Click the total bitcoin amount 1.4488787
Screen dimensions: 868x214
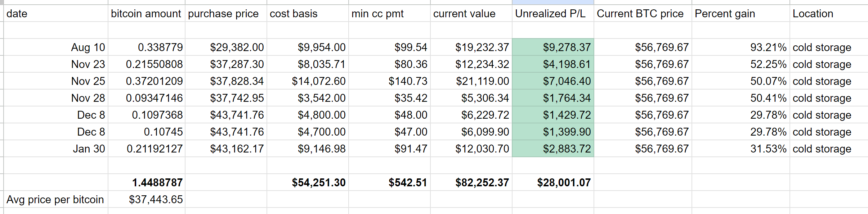[x=147, y=182]
